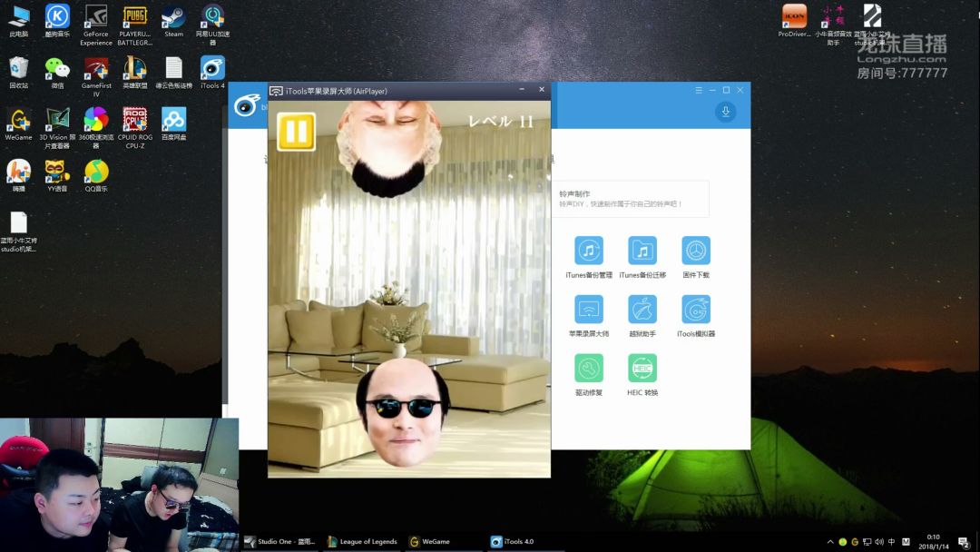The width and height of the screenshot is (980, 552).
Task: Open 越狱助手 jailbreak helper
Action: 642,310
